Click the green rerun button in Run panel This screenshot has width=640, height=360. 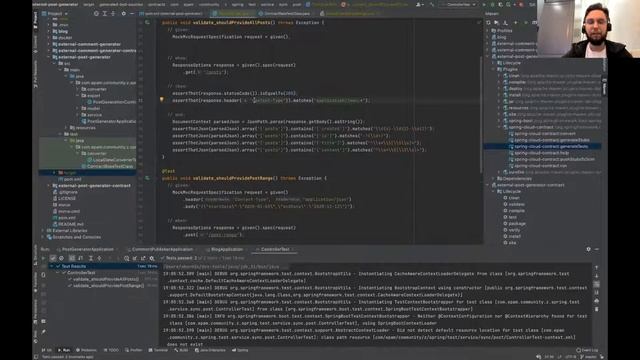point(43,258)
